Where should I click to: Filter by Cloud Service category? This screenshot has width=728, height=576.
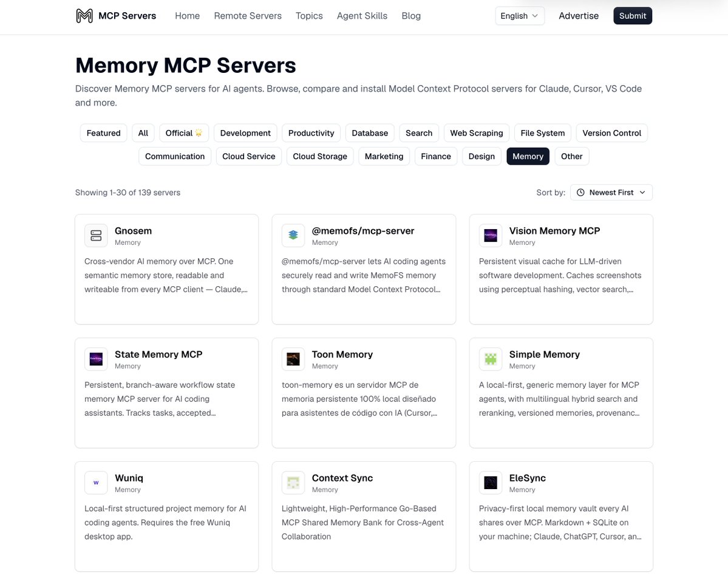coord(248,156)
